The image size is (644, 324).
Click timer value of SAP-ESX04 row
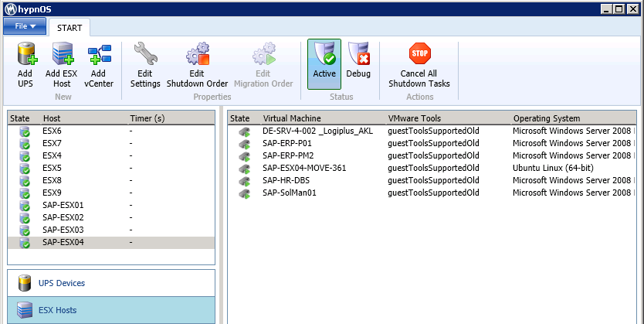[131, 243]
